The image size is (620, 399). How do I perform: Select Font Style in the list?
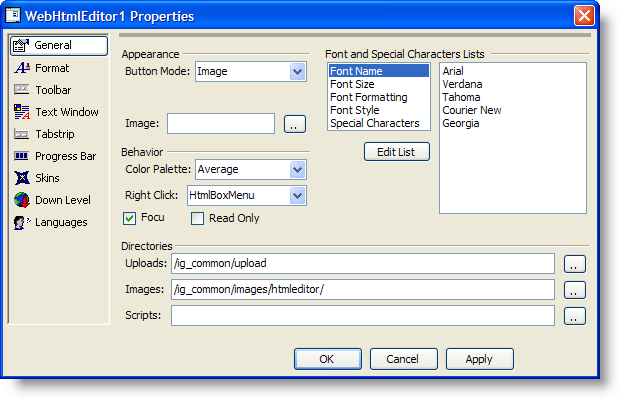tap(378, 110)
